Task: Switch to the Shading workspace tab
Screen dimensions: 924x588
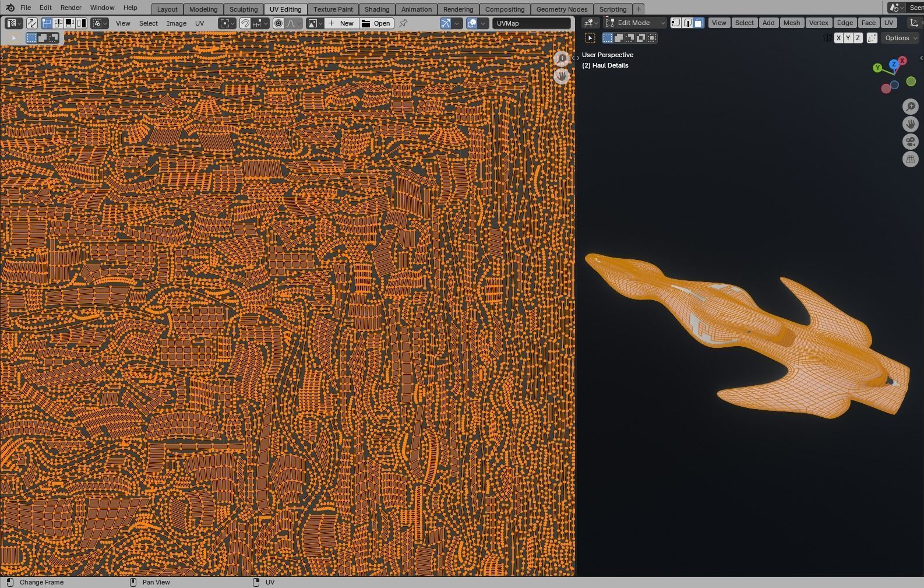Action: coord(377,9)
